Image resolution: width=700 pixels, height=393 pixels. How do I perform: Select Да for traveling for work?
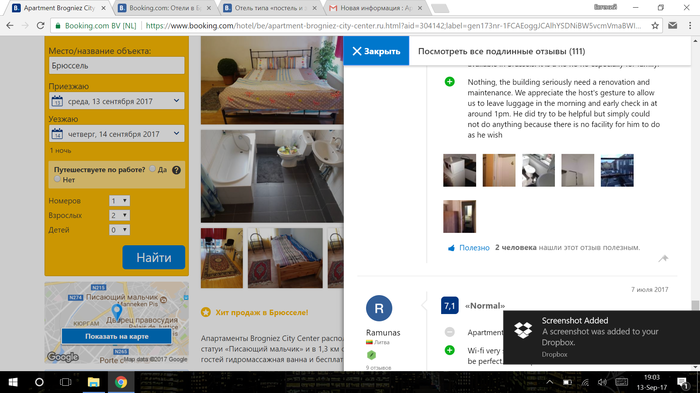point(152,169)
